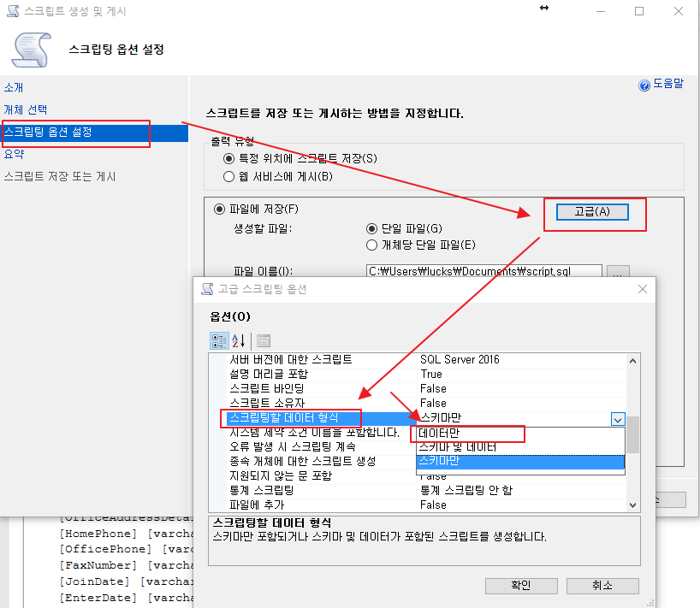
Task: Click the Alphabetical sort A-Z icon
Action: click(239, 341)
